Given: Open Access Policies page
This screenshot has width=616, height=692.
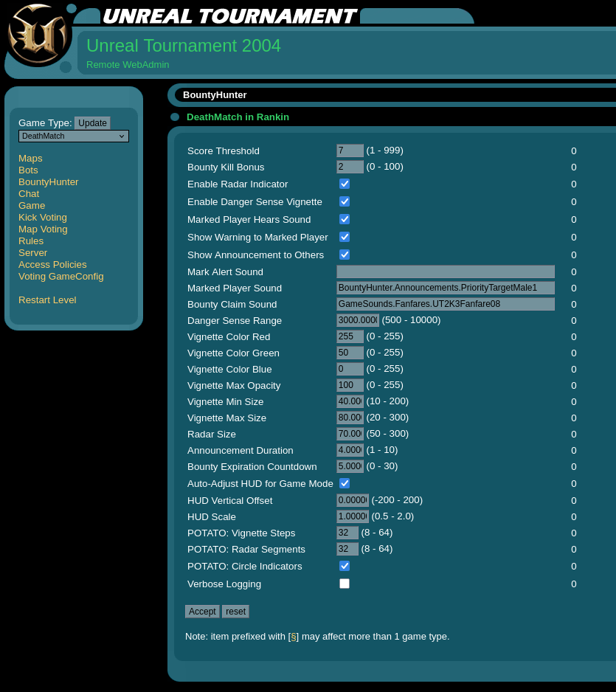Looking at the screenshot, I should [x=52, y=265].
